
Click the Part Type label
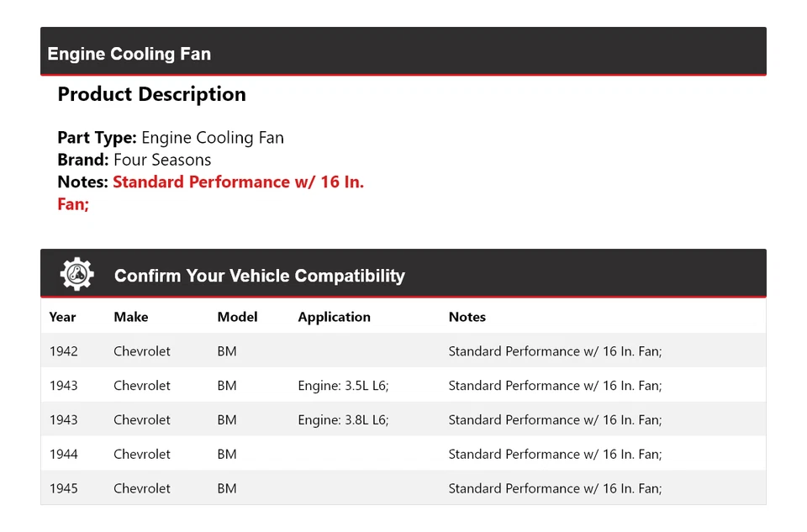pyautogui.click(x=97, y=138)
